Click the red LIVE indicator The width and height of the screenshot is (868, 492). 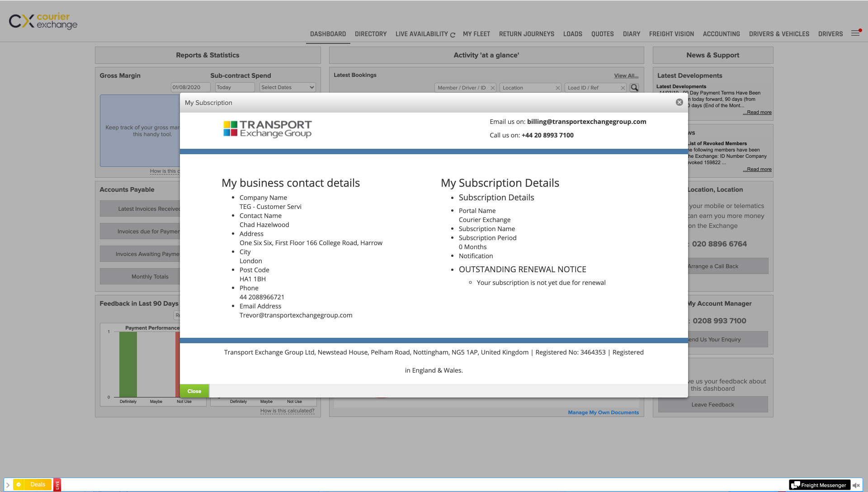pos(57,485)
